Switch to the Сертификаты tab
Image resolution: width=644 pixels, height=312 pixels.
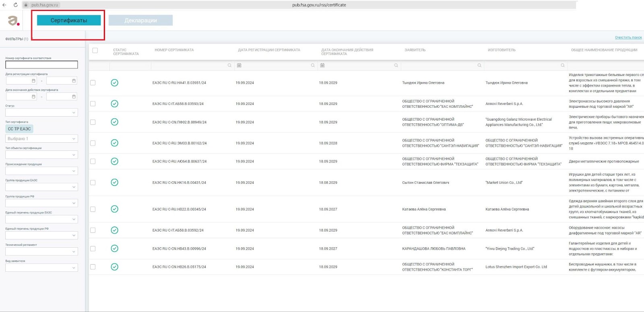[x=69, y=20]
